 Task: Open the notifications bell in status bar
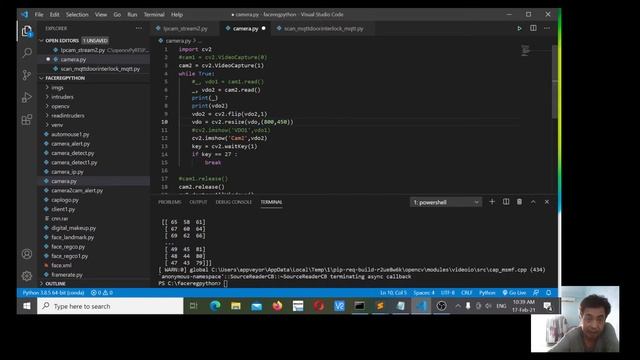point(549,293)
